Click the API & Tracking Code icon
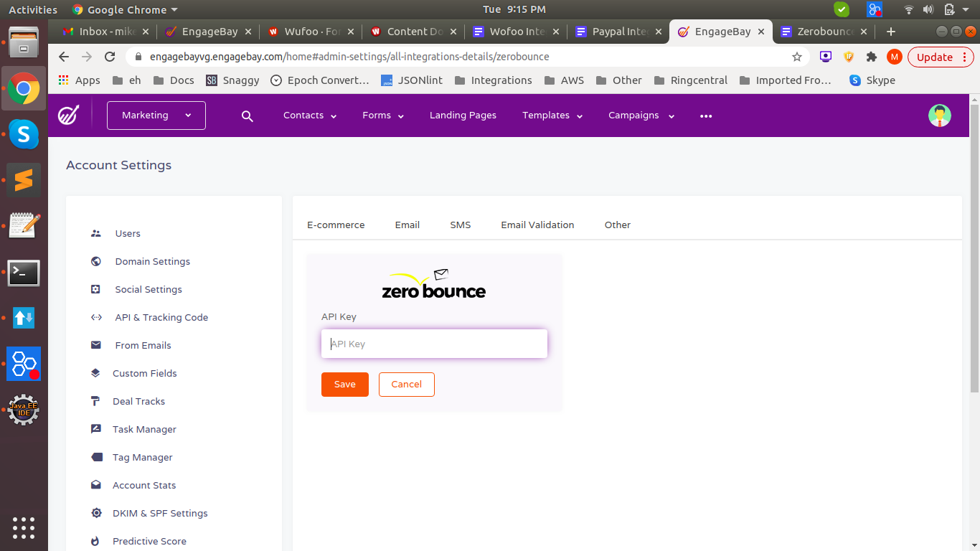 tap(96, 317)
